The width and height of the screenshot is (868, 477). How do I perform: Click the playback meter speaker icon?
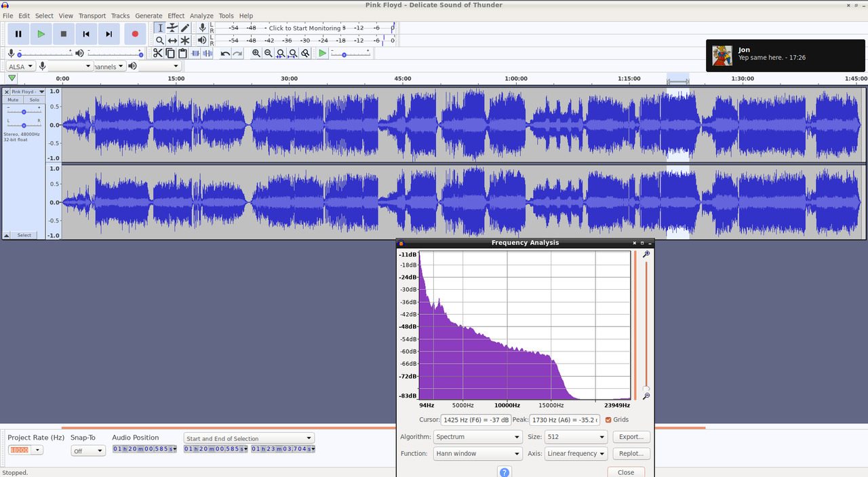coord(202,41)
